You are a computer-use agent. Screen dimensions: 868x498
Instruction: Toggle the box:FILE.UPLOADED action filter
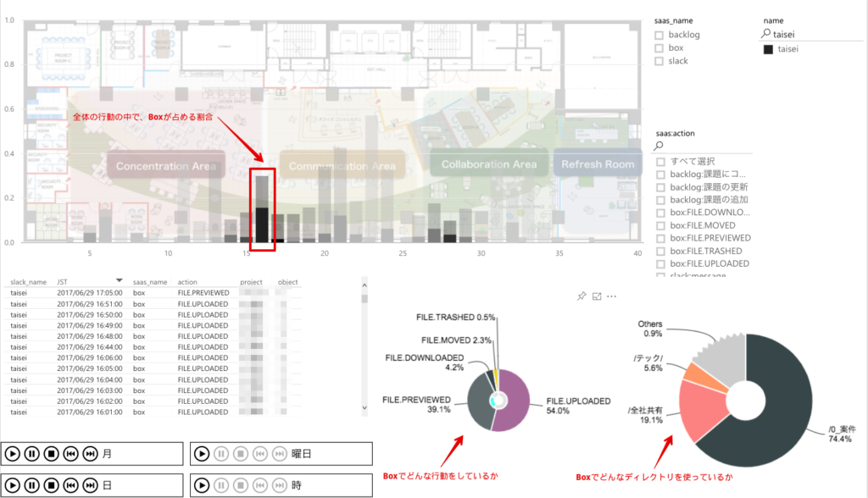[x=661, y=263]
